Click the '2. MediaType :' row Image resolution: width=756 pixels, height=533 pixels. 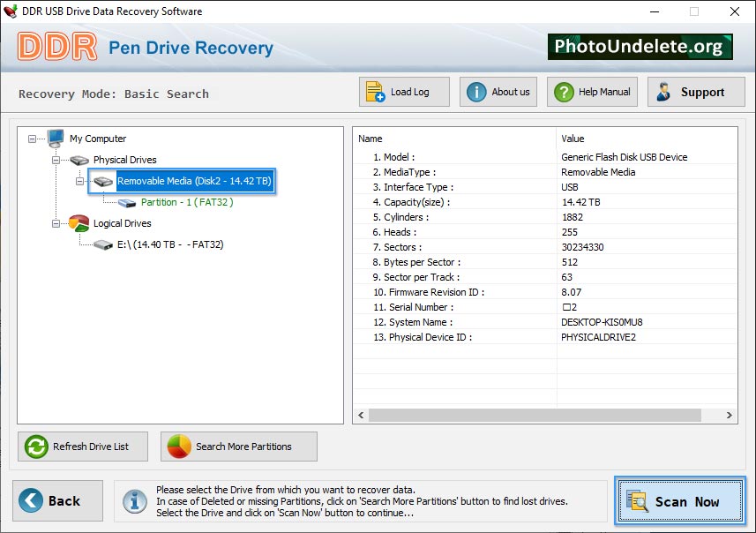pos(545,172)
